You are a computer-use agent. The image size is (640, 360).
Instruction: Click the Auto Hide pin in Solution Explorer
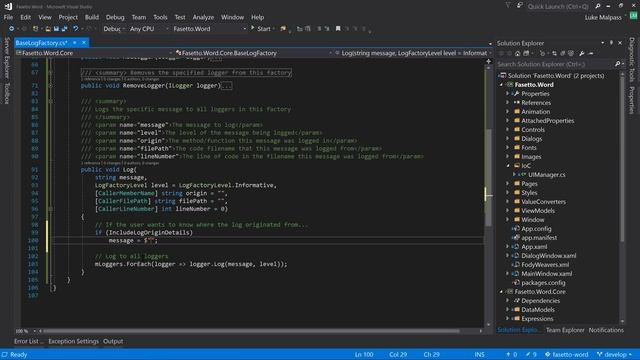tap(611, 43)
